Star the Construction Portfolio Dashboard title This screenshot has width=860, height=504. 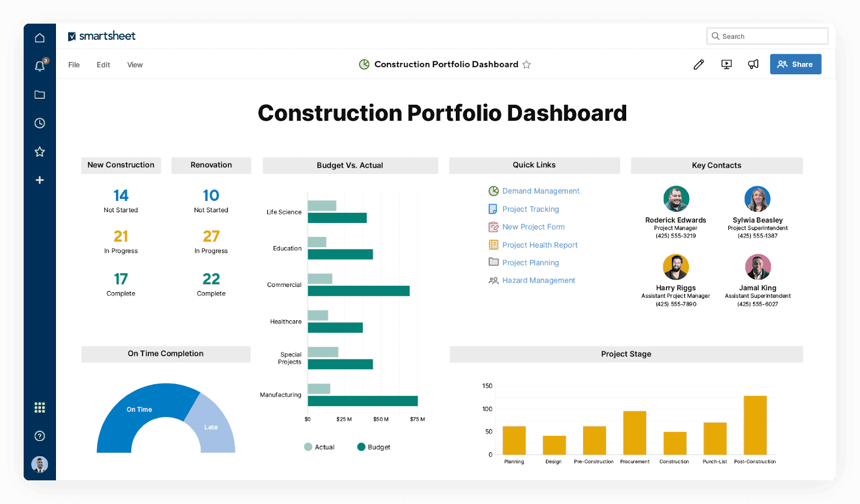(526, 64)
